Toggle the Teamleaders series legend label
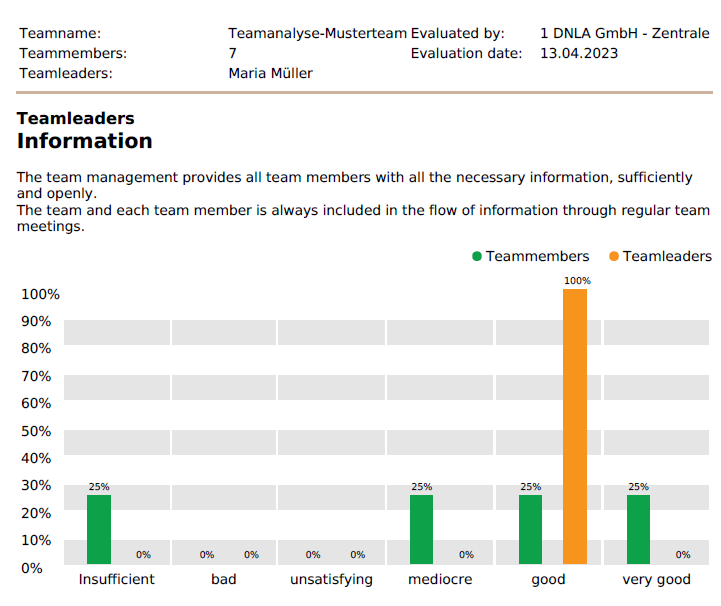 coord(667,257)
